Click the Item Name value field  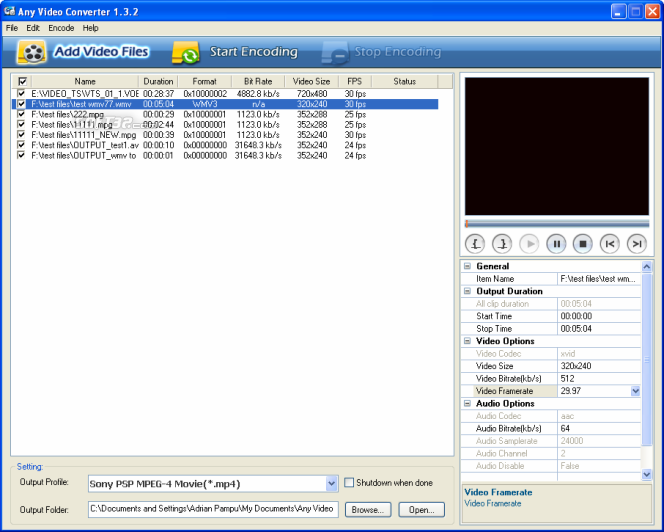[x=598, y=279]
